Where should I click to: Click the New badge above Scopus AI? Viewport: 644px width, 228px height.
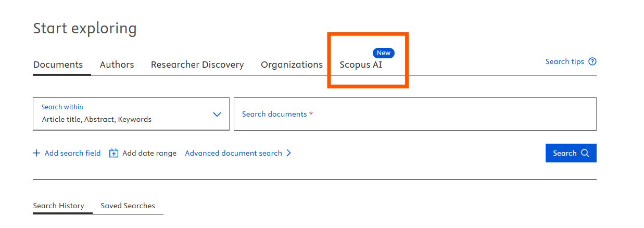[x=383, y=53]
